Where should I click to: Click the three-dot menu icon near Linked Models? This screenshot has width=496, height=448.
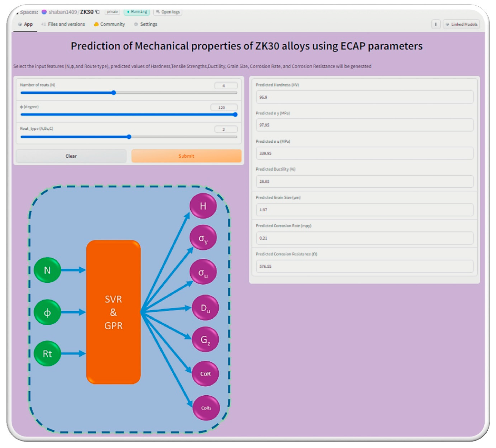coord(436,24)
